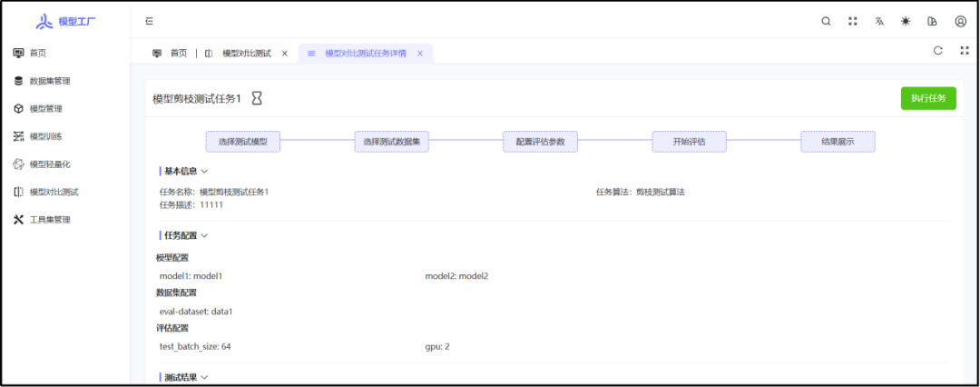Open the language translation switcher

[x=879, y=22]
